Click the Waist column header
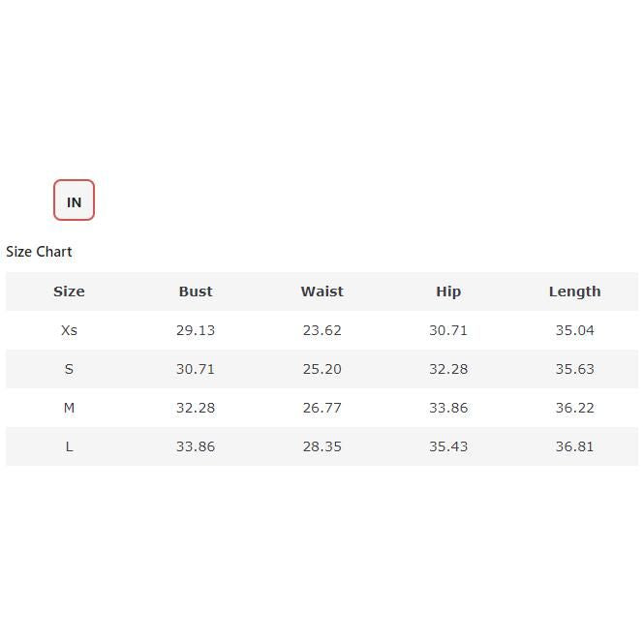The width and height of the screenshot is (644, 644). click(322, 291)
